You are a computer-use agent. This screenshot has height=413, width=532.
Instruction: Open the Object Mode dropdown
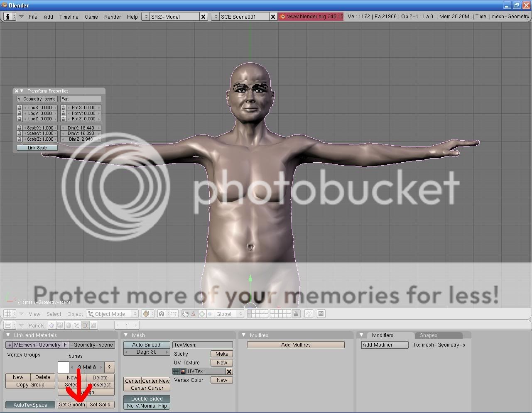click(113, 314)
